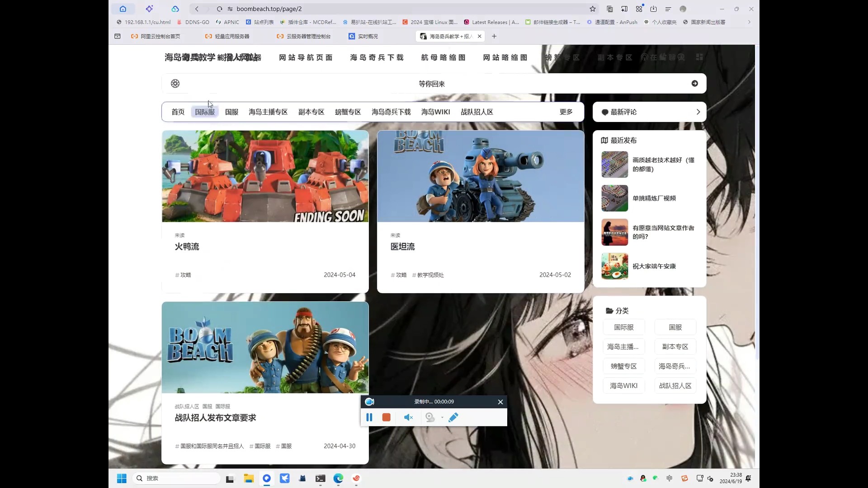The image size is (868, 488).
Task: Reload the page with refresh icon
Action: [220, 9]
